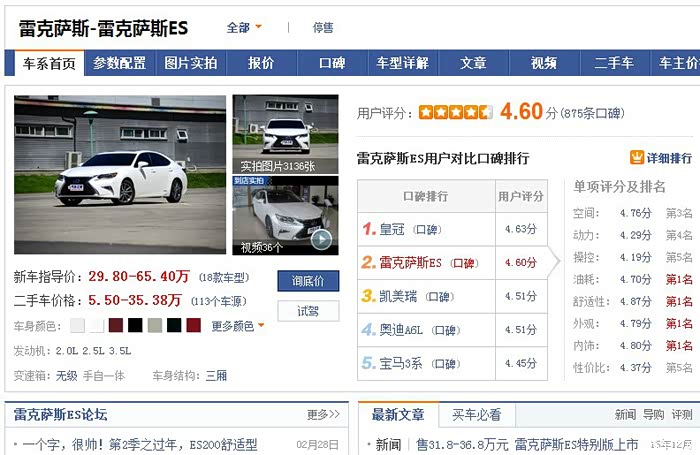Open the 二手车 tab
This screenshot has width=700, height=455.
(614, 63)
